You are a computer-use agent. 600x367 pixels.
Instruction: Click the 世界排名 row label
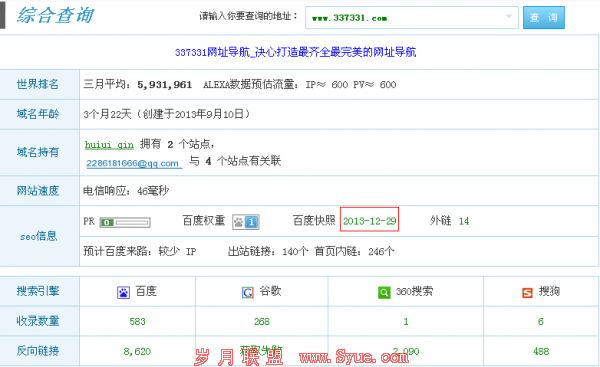[x=38, y=84]
